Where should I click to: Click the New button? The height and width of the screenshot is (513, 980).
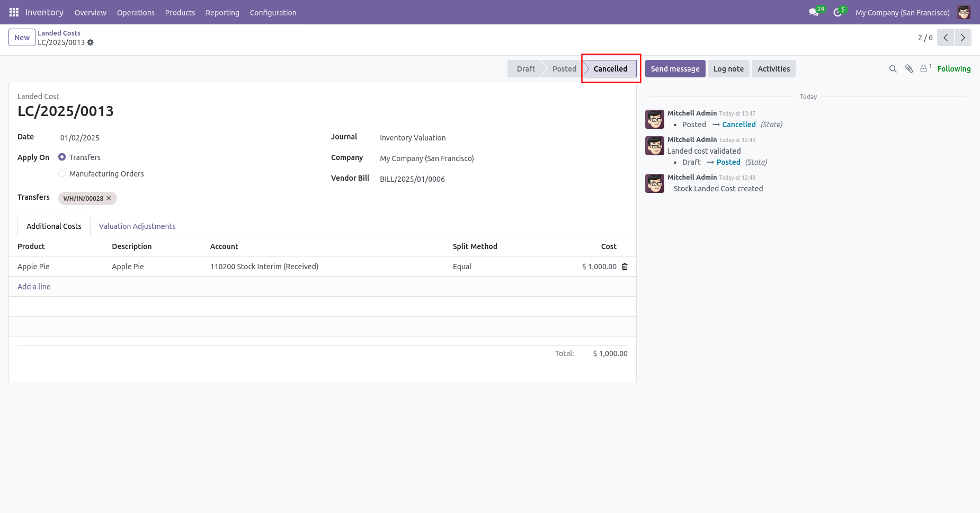(x=22, y=38)
